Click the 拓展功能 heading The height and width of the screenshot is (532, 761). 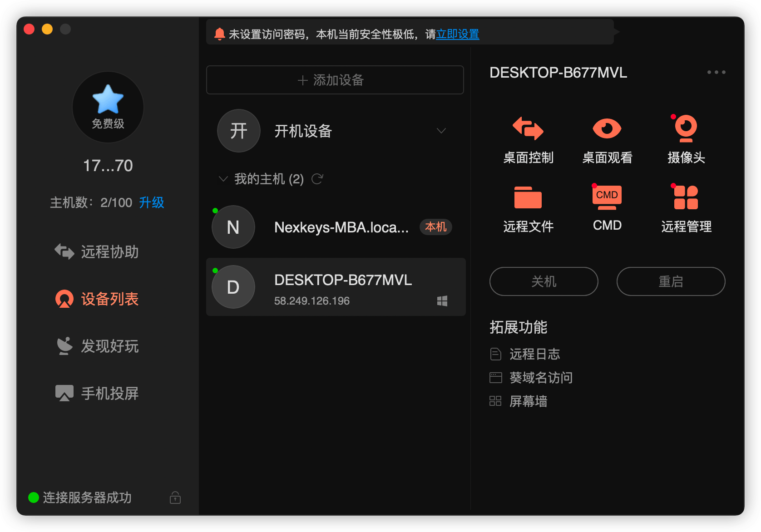pos(519,327)
